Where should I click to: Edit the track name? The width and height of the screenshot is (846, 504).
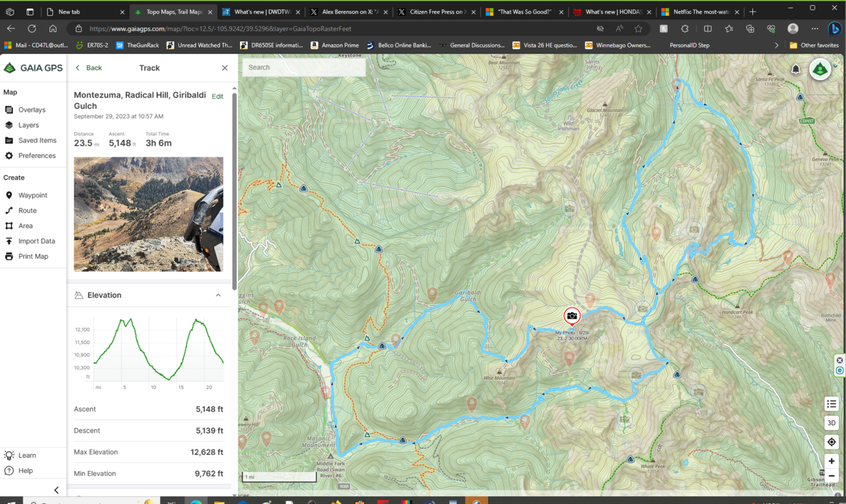click(217, 96)
